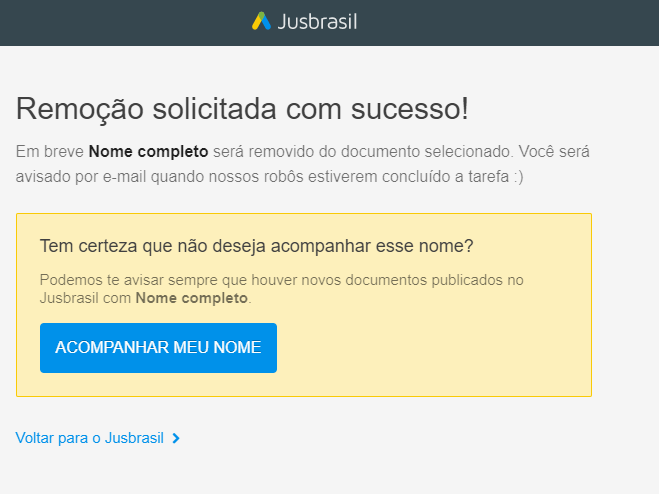The image size is (659, 494).
Task: Click the word sucesso! in main heading
Action: 410,109
